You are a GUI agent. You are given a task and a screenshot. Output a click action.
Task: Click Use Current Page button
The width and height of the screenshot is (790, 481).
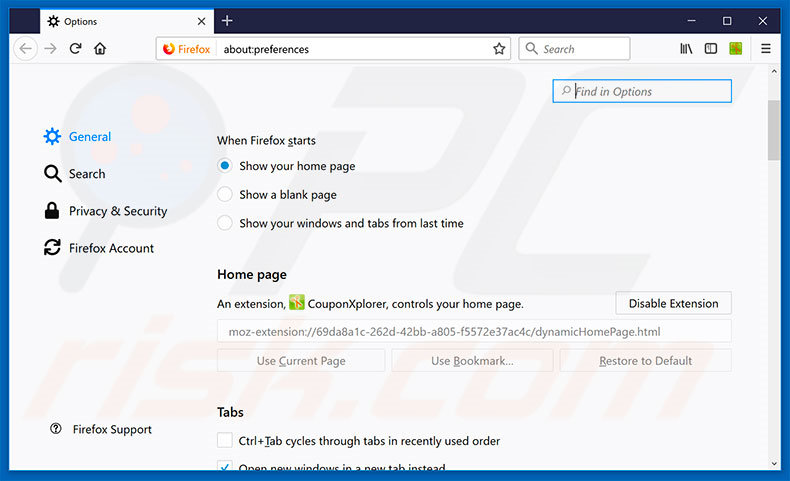(301, 361)
